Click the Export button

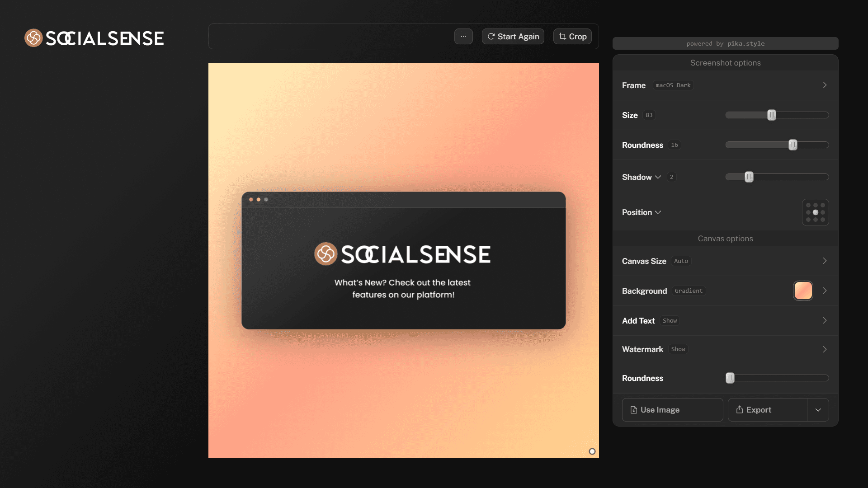[768, 410]
